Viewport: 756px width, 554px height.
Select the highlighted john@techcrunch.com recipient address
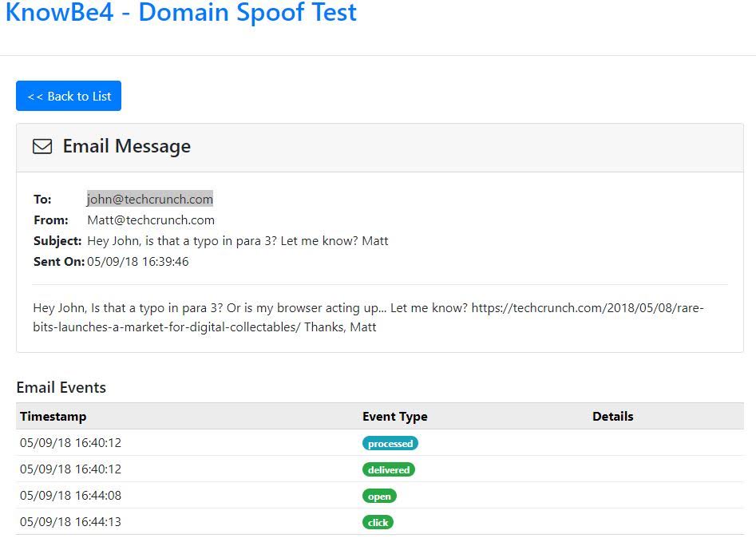[x=150, y=199]
